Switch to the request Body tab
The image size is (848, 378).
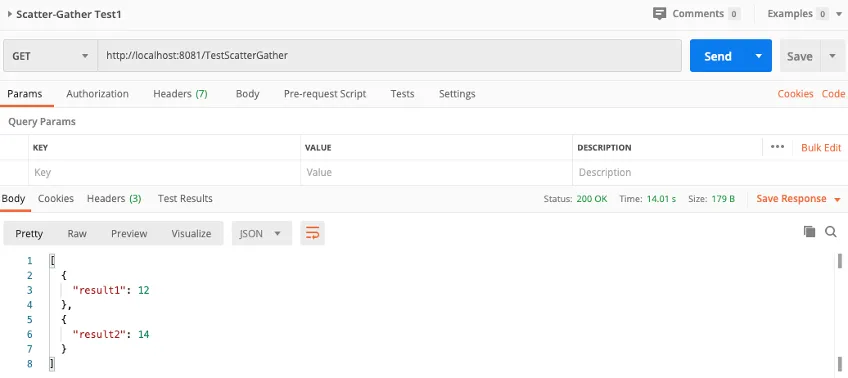[248, 94]
